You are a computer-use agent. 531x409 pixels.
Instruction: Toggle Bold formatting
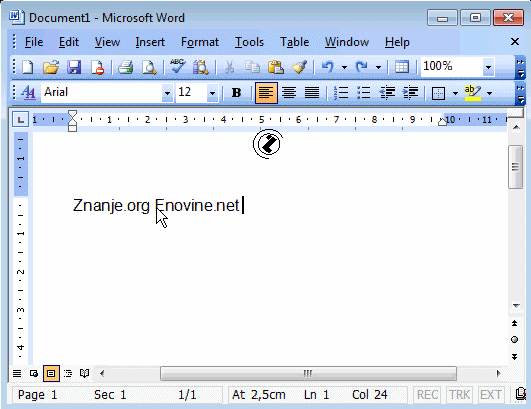[x=236, y=92]
